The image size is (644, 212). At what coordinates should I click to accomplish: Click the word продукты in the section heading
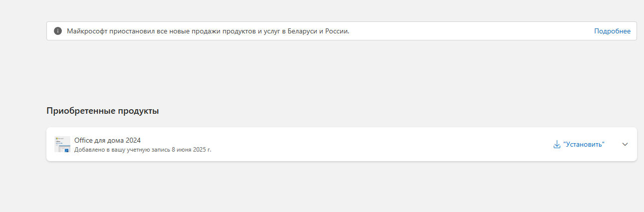(x=138, y=111)
